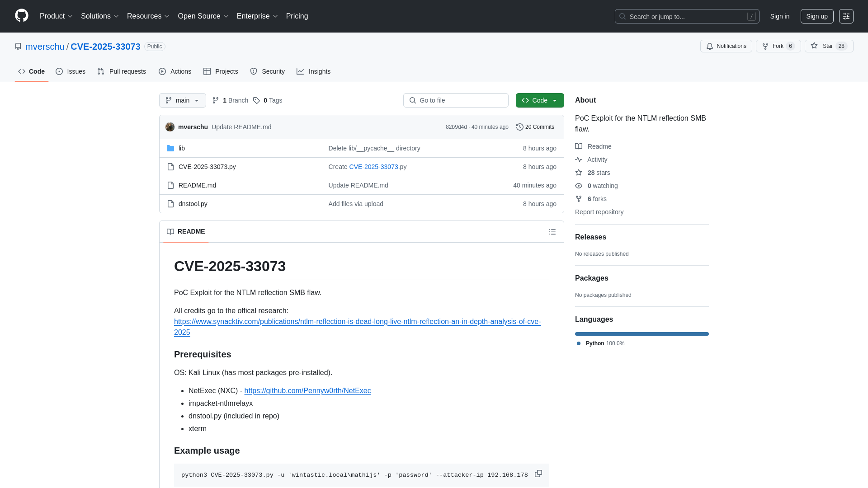Screen dimensions: 868x488
Task: Open the Product dropdown menu
Action: coord(56,16)
